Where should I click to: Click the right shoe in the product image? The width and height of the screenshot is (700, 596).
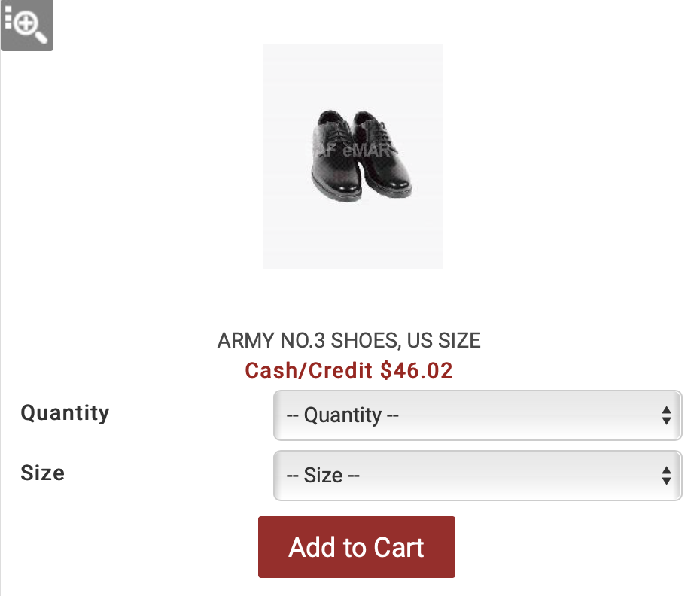(382, 154)
